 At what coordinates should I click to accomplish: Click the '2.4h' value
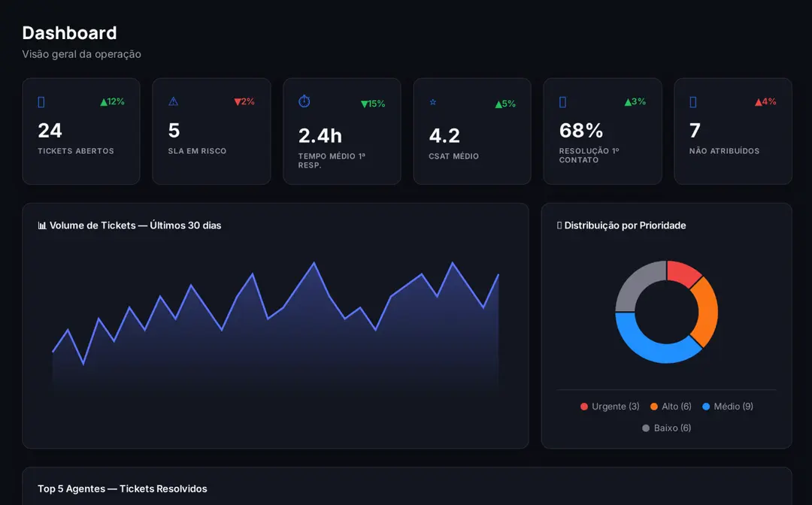coord(320,136)
